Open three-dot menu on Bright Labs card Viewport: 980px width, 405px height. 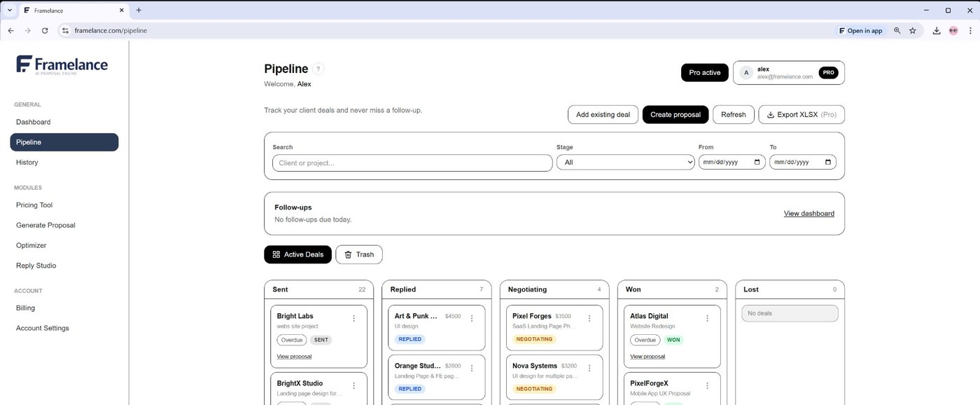coord(353,318)
